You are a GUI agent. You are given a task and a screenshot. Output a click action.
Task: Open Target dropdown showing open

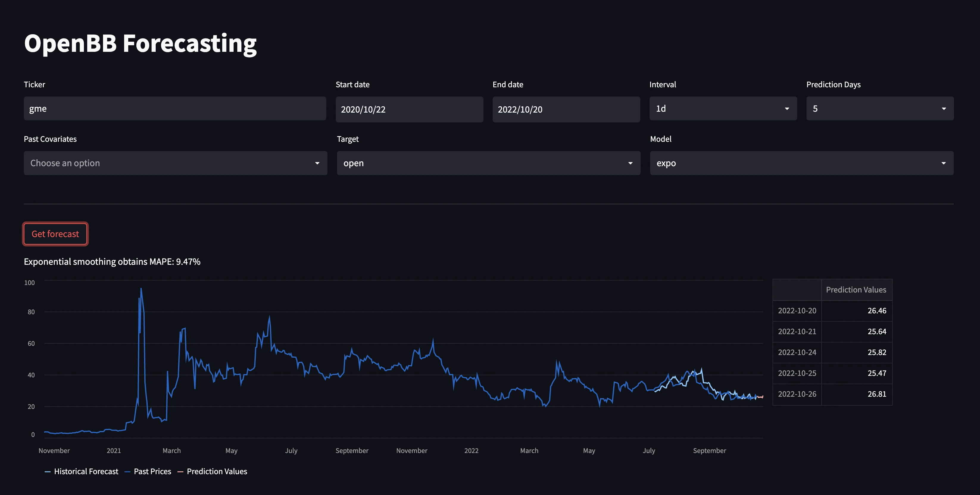pyautogui.click(x=489, y=163)
